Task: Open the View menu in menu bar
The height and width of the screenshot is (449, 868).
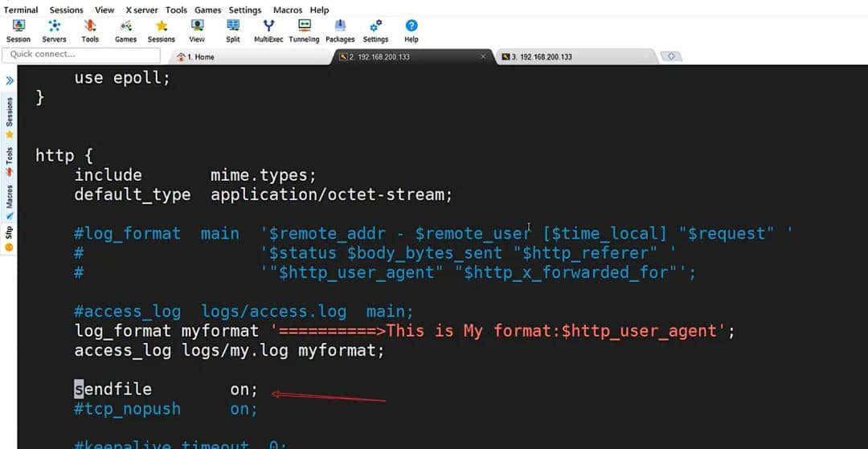Action: tap(104, 10)
